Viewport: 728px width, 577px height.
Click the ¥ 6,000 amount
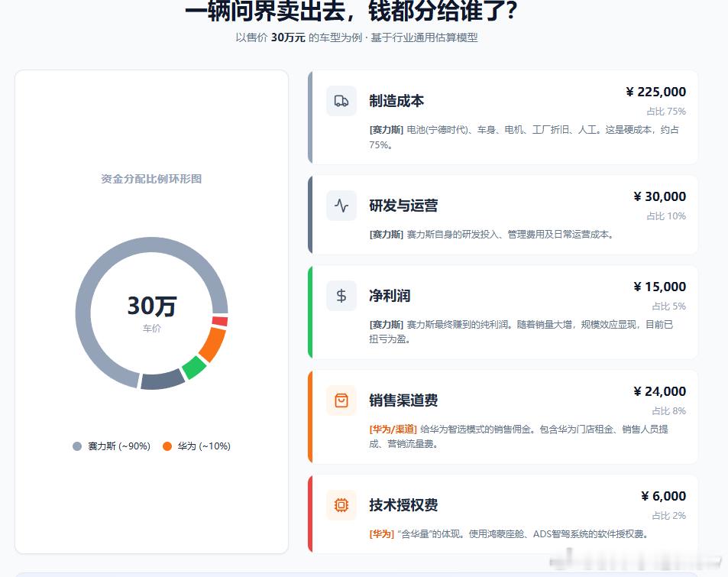pyautogui.click(x=664, y=496)
